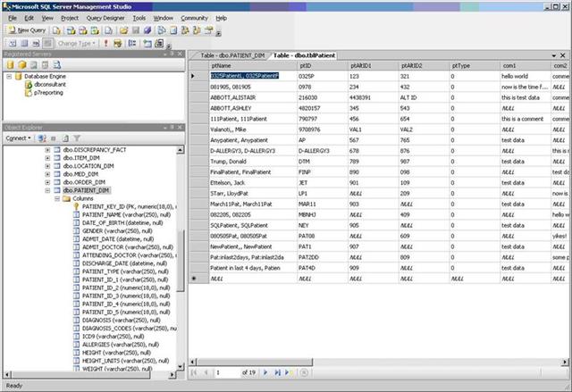
Task: Click the Refresh icon in Object Explorer
Action: click(x=65, y=138)
